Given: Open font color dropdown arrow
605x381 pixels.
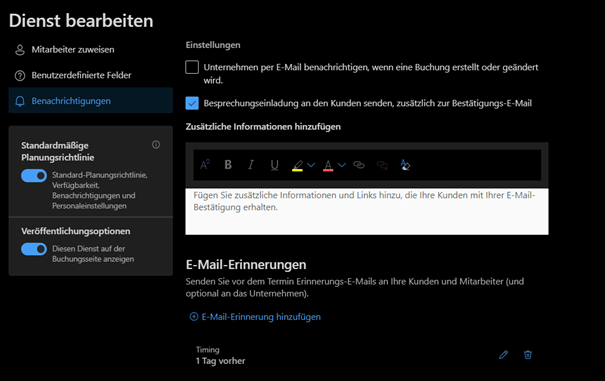Looking at the screenshot, I should [342, 165].
